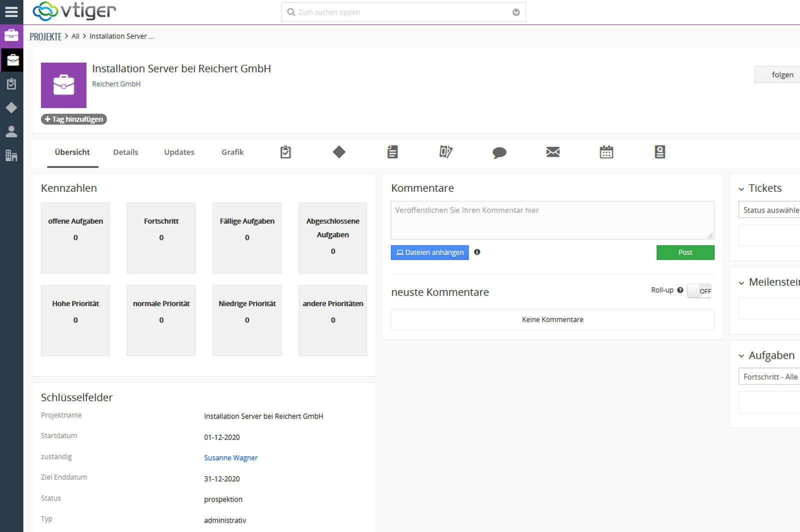Screen dimensions: 800x532
Task: Open the Susanne Wagner link
Action: 230,458
